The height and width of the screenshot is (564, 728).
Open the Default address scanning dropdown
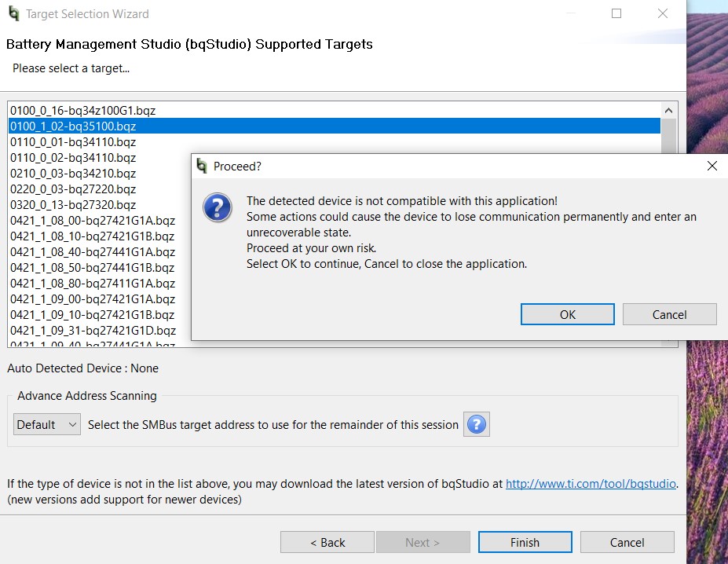click(47, 424)
